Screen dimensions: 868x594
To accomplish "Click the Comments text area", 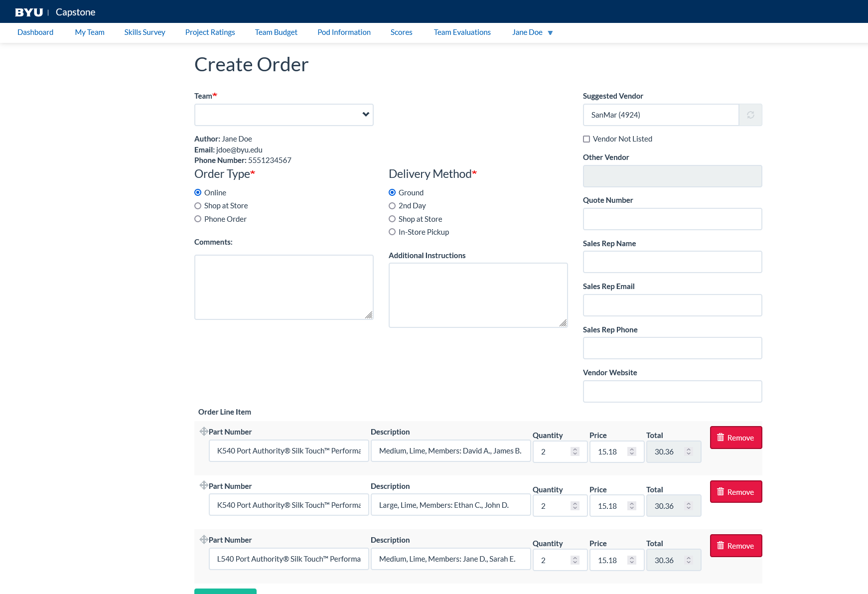I will click(x=284, y=287).
